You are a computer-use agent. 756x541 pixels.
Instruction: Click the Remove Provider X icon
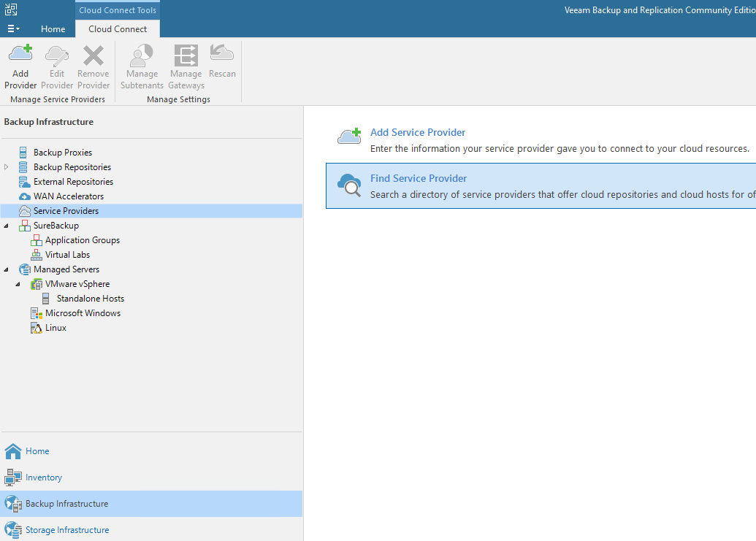pyautogui.click(x=93, y=55)
